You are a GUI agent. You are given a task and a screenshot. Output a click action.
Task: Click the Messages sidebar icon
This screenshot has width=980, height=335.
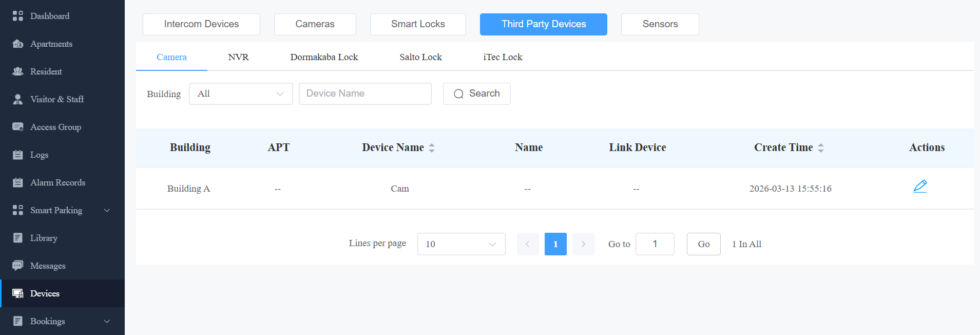point(18,266)
